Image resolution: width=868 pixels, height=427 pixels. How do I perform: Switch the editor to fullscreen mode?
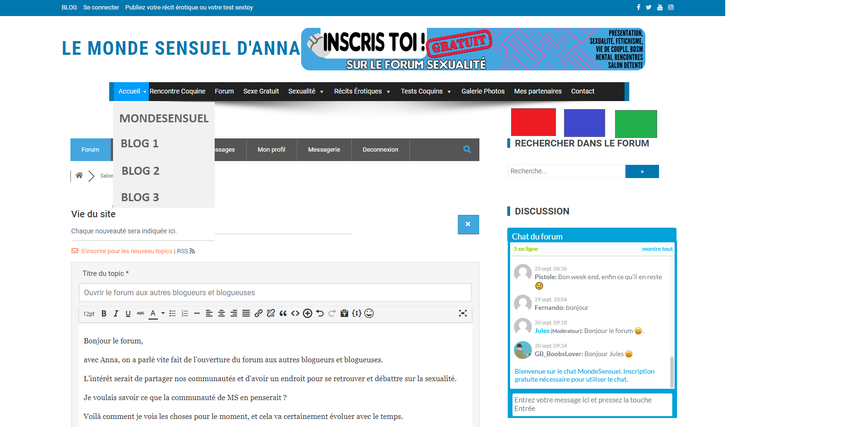[x=463, y=313]
